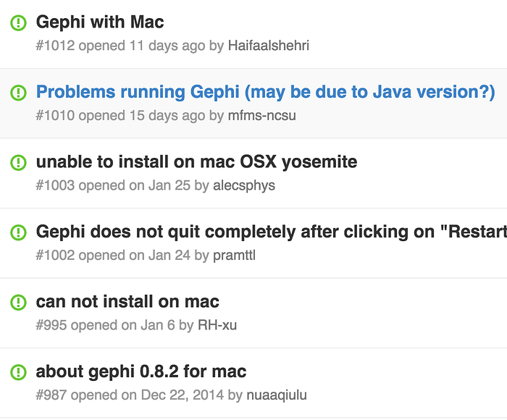The height and width of the screenshot is (420, 507).
Task: Open issue Problems running Gephi (Java version)
Action: pyautogui.click(x=266, y=93)
